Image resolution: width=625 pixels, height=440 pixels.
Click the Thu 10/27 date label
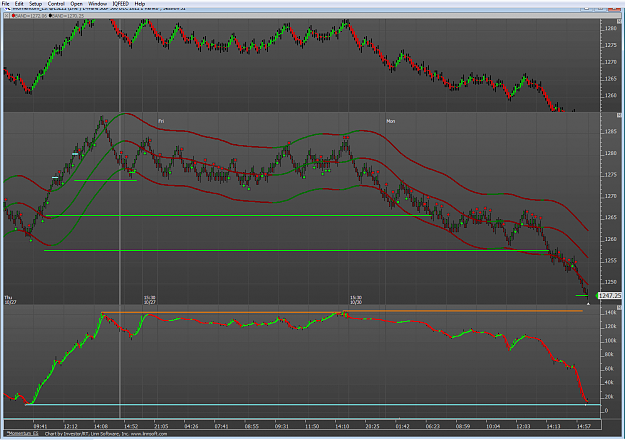click(10, 300)
